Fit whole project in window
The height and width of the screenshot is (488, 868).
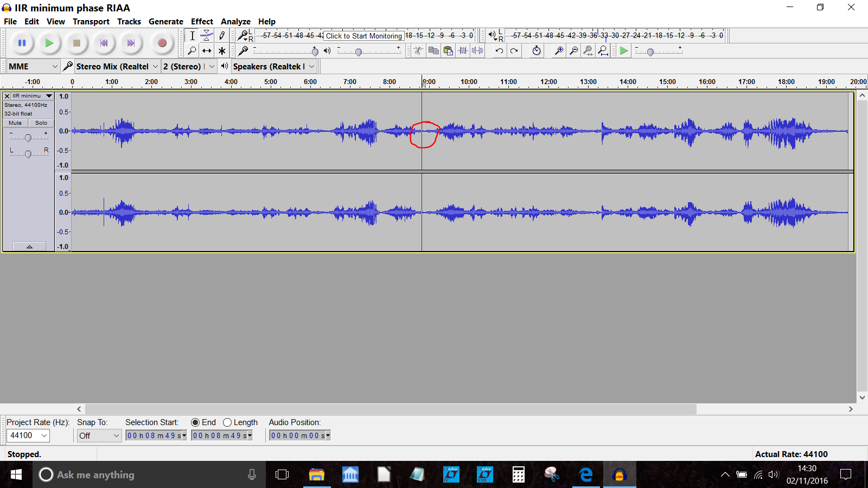pyautogui.click(x=603, y=50)
